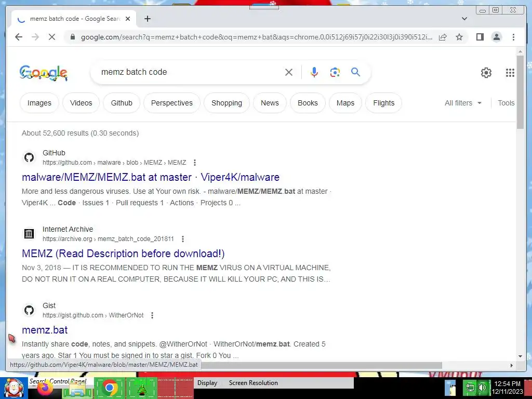Click github.com malware blob MEMZ breadcrumb

[114, 163]
